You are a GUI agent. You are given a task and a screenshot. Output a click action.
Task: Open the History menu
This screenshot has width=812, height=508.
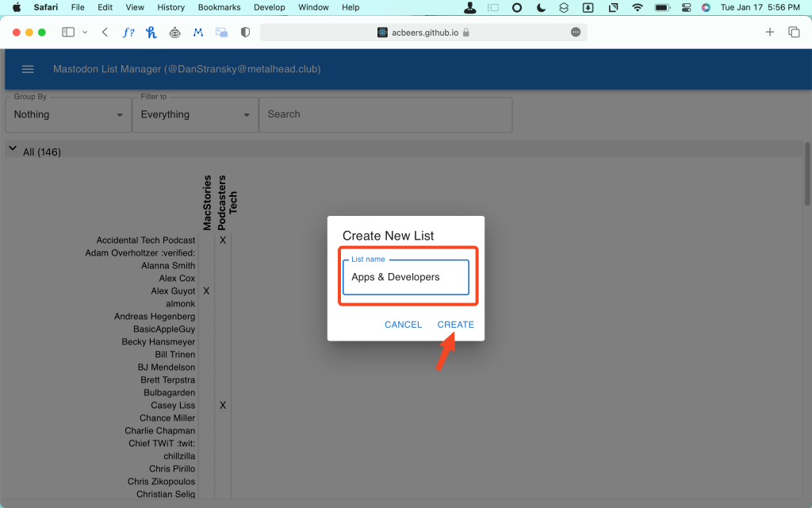(170, 7)
